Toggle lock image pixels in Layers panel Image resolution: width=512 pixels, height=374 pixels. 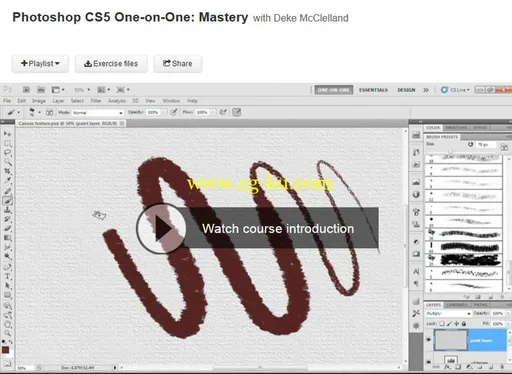click(449, 323)
